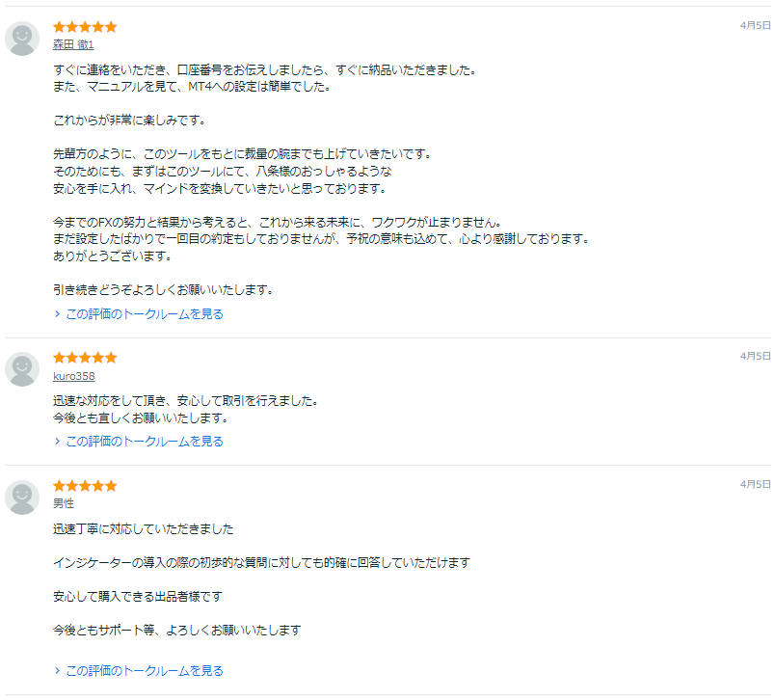Click the line 安心して購入できる出品者様です
775x700 pixels.
click(x=137, y=596)
